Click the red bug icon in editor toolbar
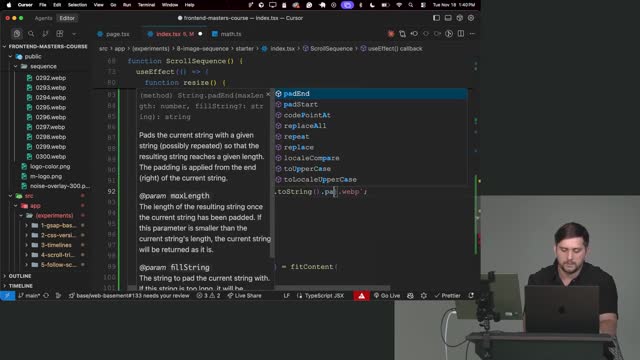Viewport: 640px width, 360px height. [391, 34]
